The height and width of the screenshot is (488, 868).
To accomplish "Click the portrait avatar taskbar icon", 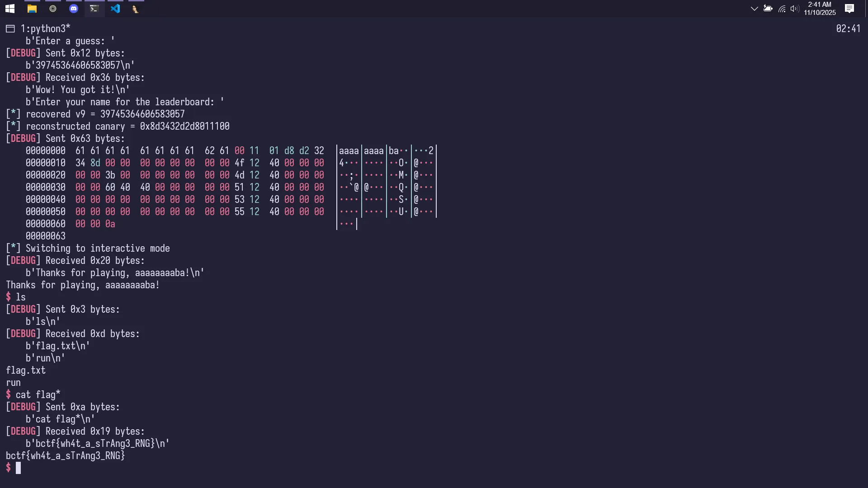I will point(135,9).
